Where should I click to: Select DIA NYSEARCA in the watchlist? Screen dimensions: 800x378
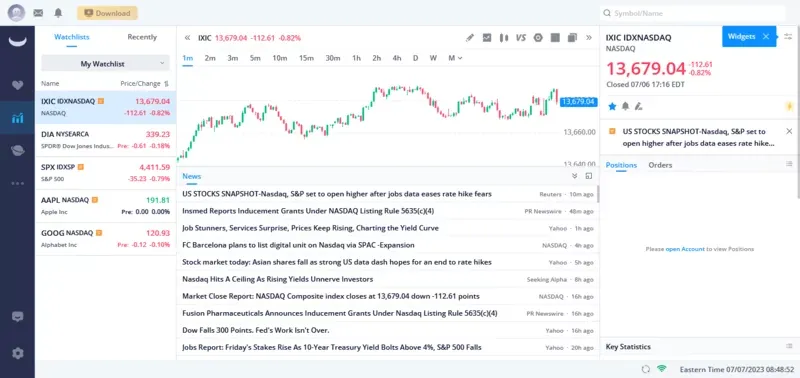coord(106,140)
